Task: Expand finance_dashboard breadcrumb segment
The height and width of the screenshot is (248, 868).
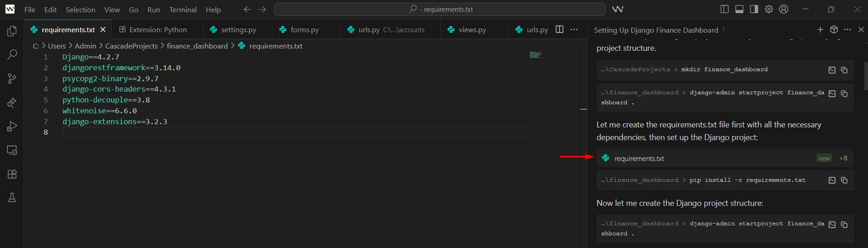Action: pos(197,46)
